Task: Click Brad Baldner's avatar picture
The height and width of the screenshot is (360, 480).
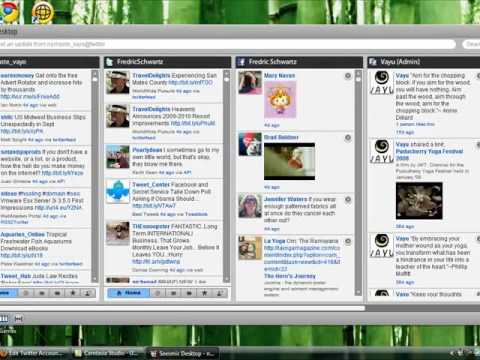Action: 250,144
